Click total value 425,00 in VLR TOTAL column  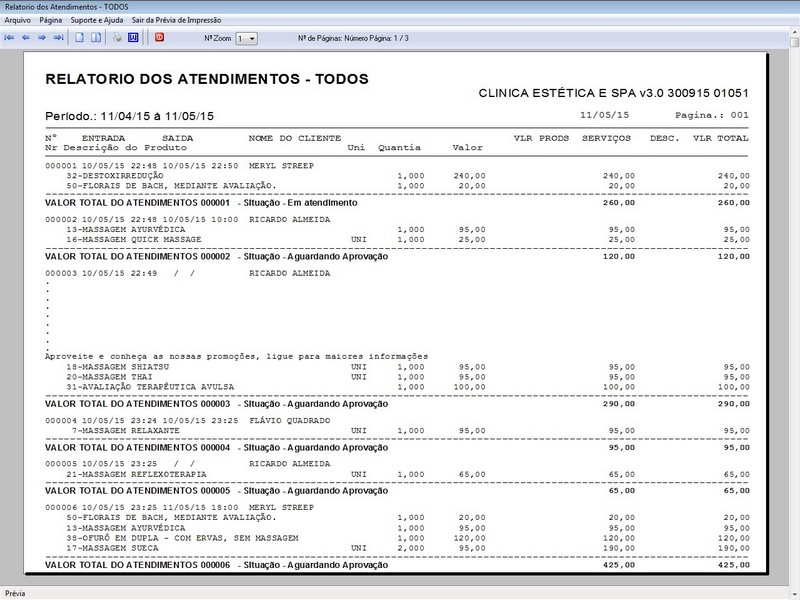(734, 565)
